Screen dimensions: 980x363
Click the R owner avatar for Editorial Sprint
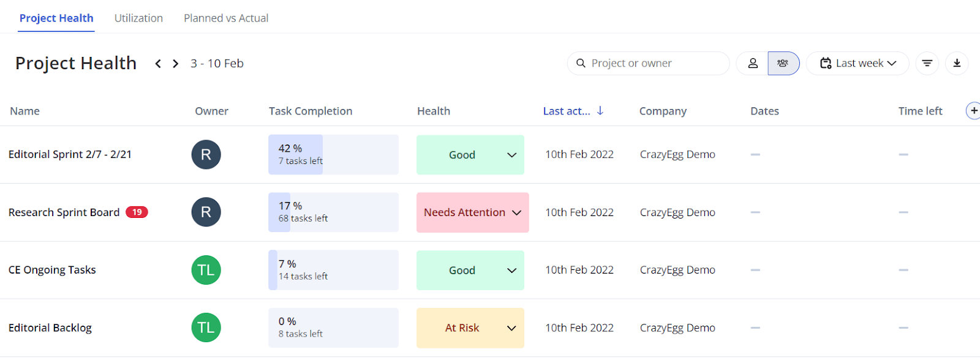(206, 155)
